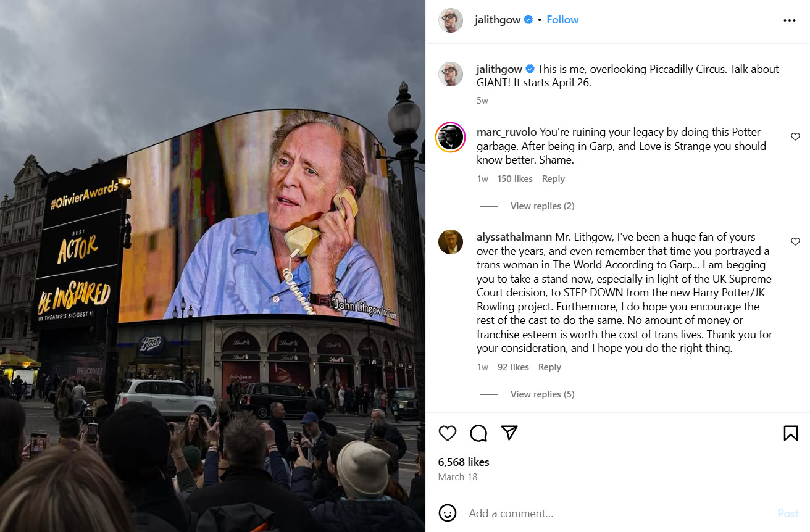
Task: Open jalithgow's avatar in the post header
Action: click(x=451, y=20)
